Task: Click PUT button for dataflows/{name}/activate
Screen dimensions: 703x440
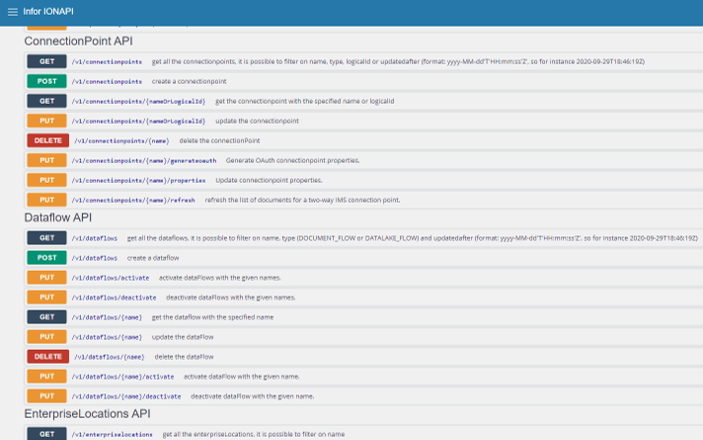Action: [47, 376]
